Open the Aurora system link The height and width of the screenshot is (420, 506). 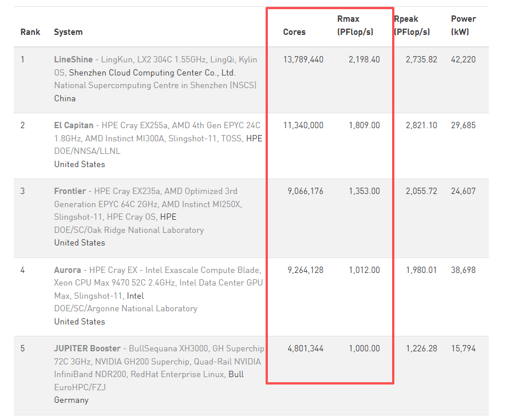tap(68, 270)
